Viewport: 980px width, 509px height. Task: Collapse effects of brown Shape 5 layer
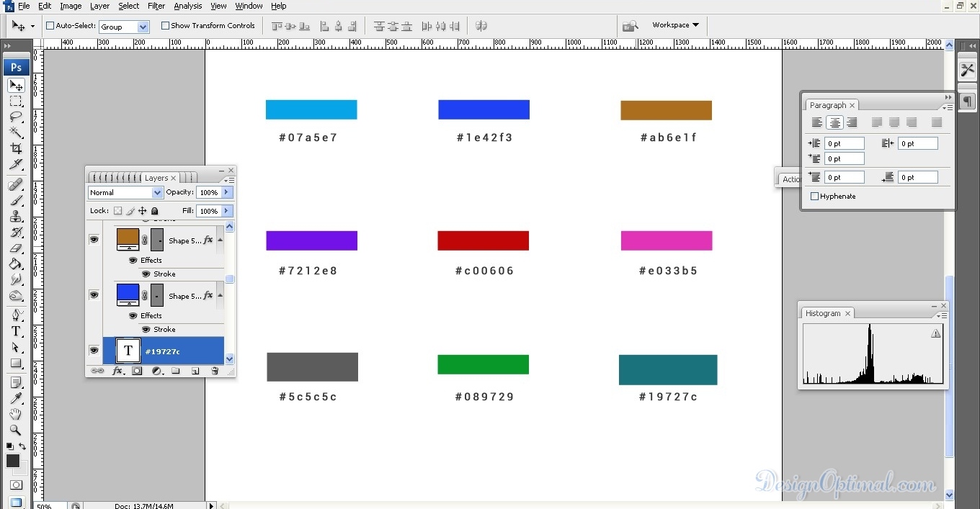[x=220, y=240]
